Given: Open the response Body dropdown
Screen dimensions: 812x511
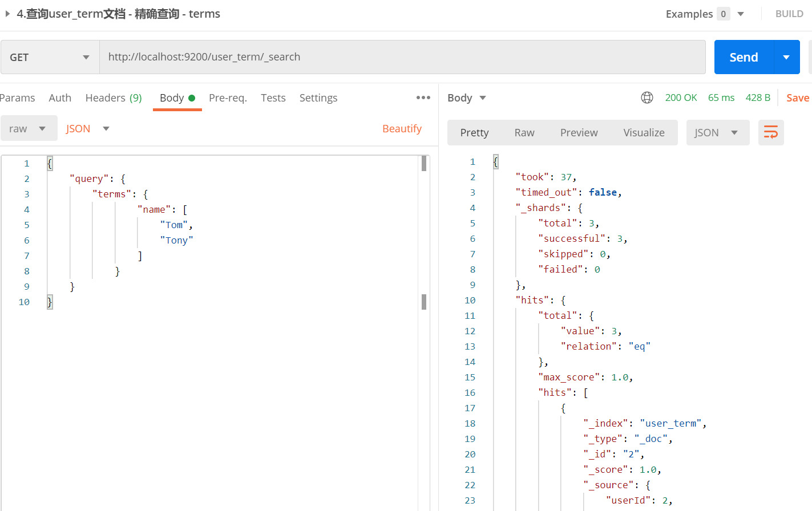Looking at the screenshot, I should tap(466, 98).
